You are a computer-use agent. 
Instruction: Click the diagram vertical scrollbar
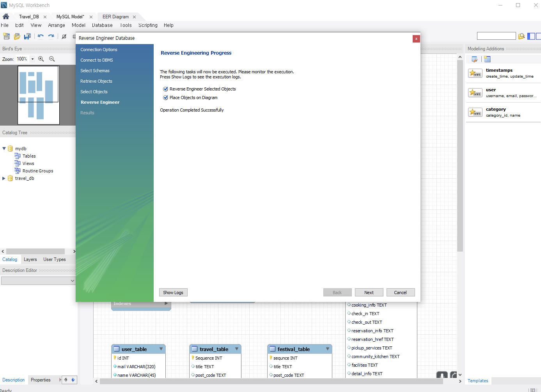[x=460, y=156]
